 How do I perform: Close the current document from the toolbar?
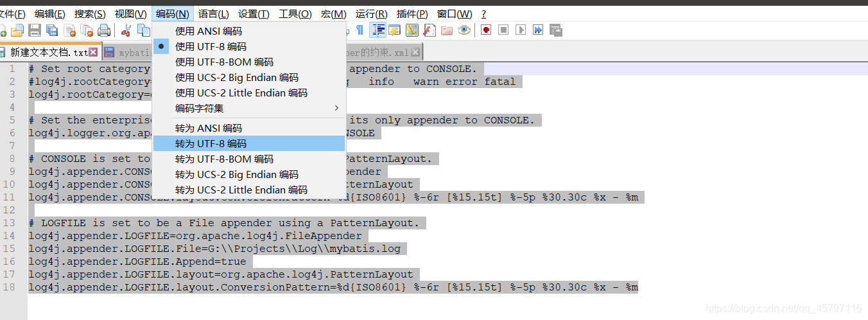(x=69, y=30)
